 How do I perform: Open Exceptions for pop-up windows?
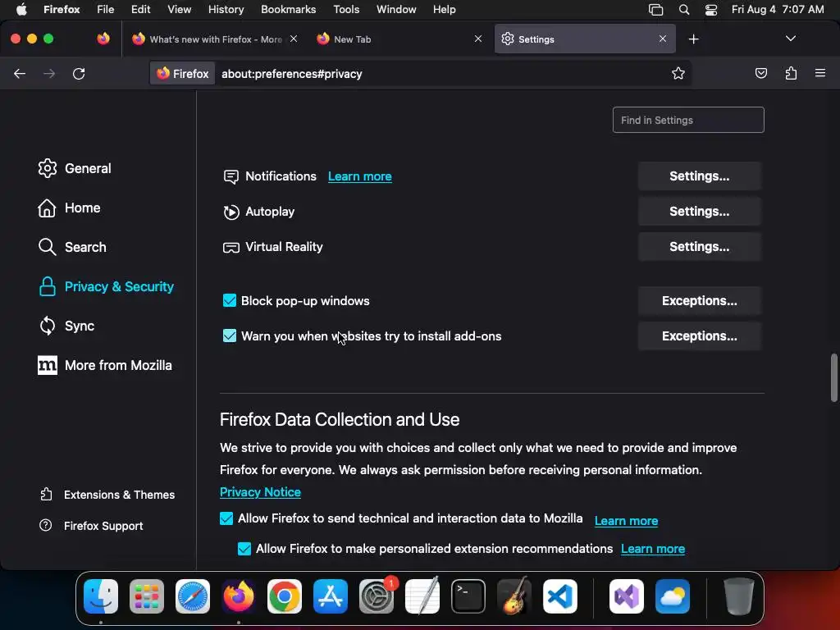tap(699, 301)
